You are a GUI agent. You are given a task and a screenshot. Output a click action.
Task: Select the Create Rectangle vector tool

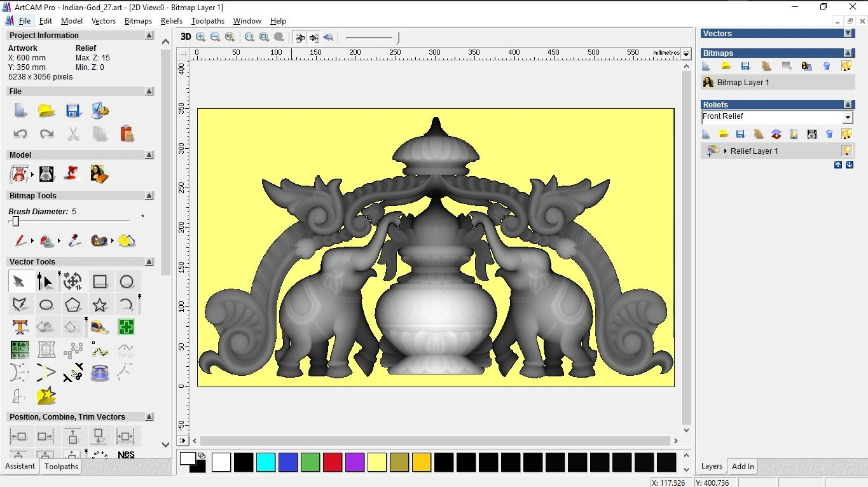coord(100,282)
